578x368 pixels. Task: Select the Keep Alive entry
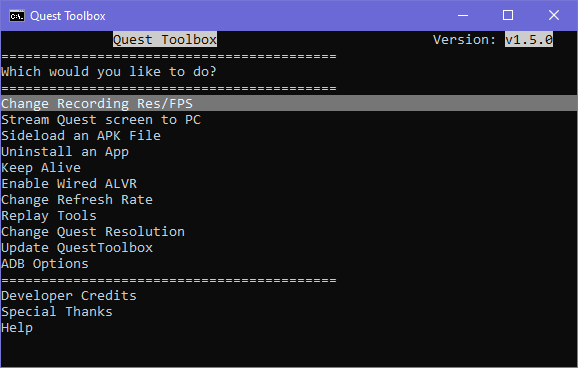click(x=41, y=167)
